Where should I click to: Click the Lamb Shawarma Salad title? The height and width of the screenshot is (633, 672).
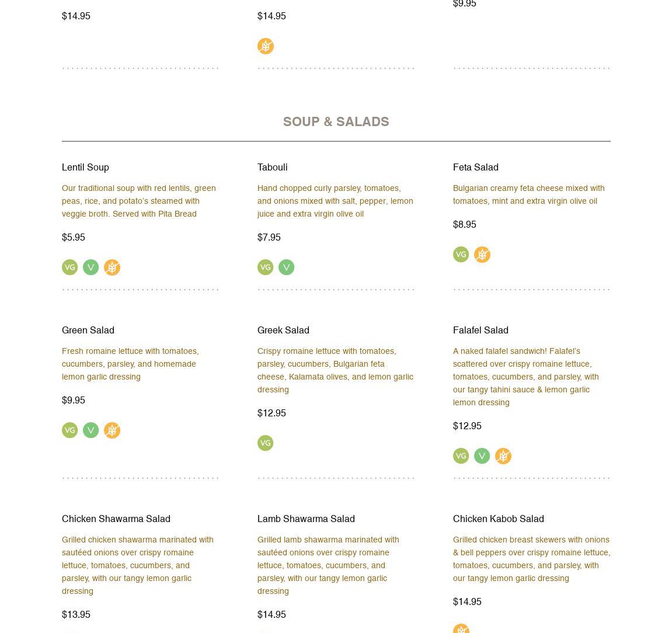click(x=306, y=519)
